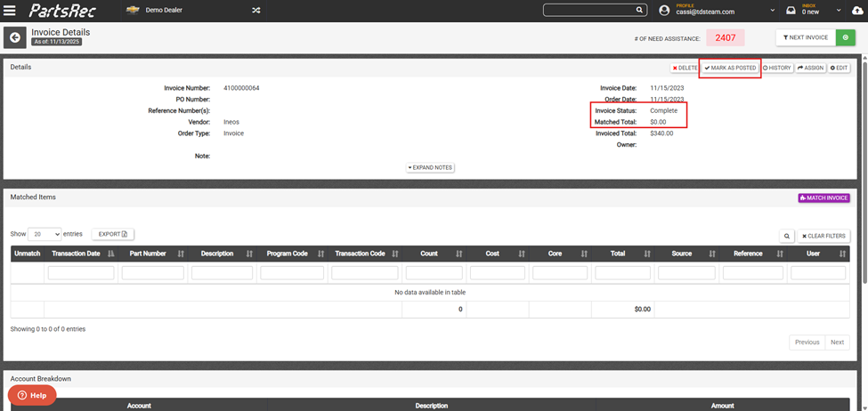Click the Delete invoice button

[685, 68]
